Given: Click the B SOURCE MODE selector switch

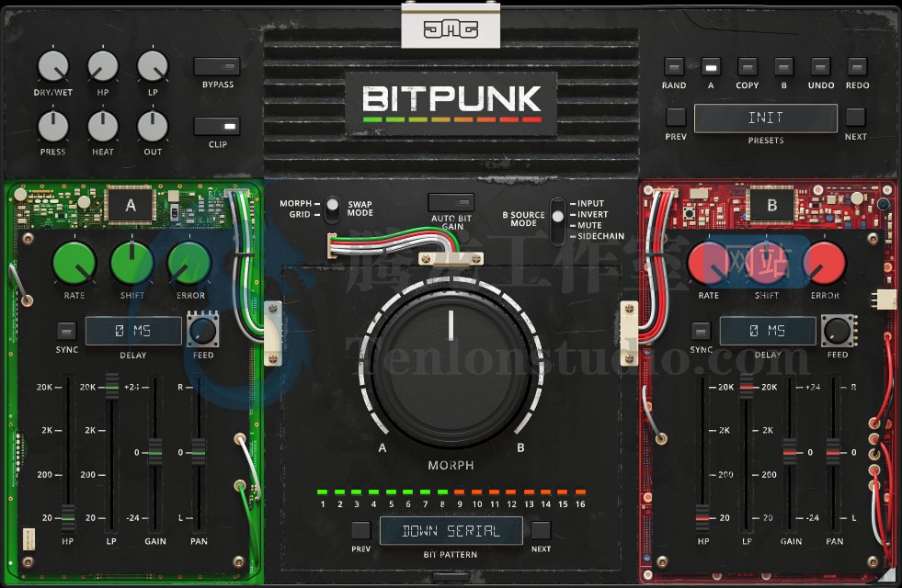Looking at the screenshot, I should [557, 220].
